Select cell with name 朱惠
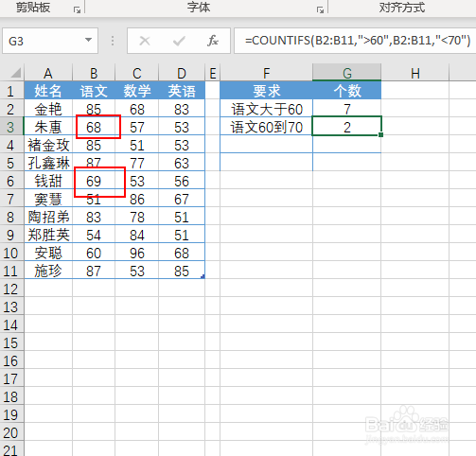The height and width of the screenshot is (456, 476). 48,127
